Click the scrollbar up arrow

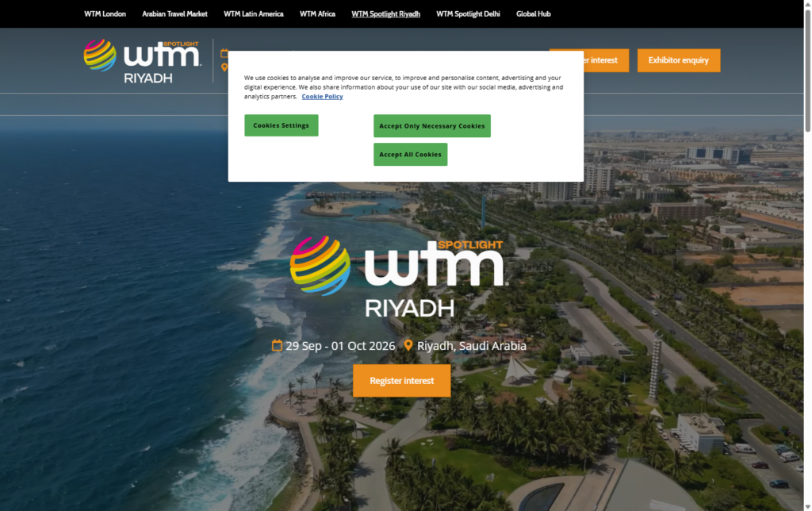coord(807,5)
